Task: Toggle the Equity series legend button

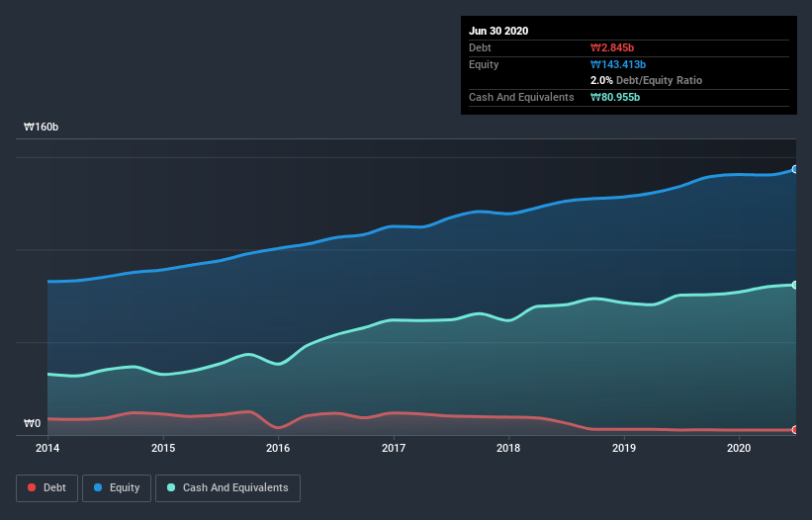Action: [x=117, y=488]
